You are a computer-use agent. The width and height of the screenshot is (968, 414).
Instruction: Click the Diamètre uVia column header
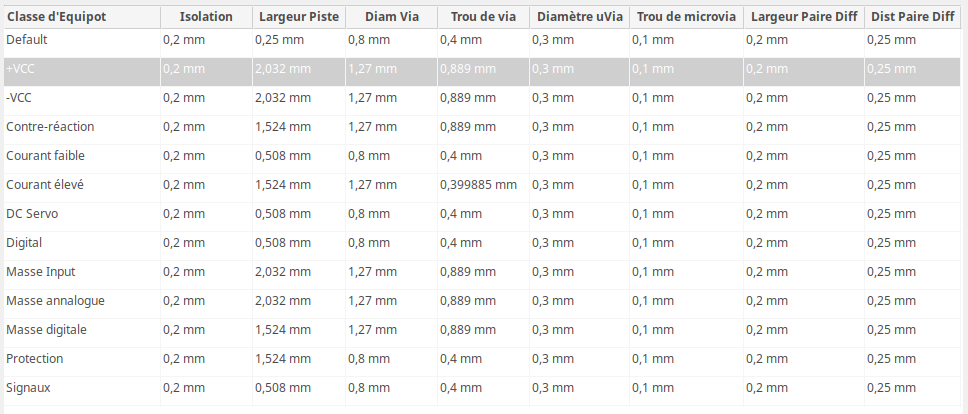point(580,17)
